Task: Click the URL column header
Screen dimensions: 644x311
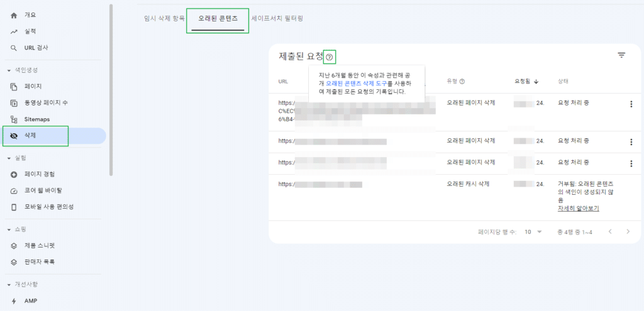Action: (x=283, y=82)
